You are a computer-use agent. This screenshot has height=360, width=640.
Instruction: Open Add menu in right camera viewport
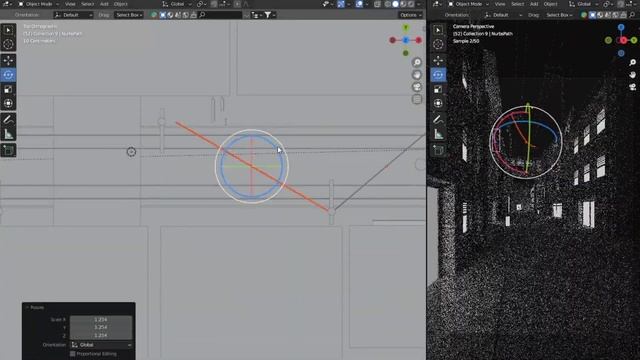(534, 4)
